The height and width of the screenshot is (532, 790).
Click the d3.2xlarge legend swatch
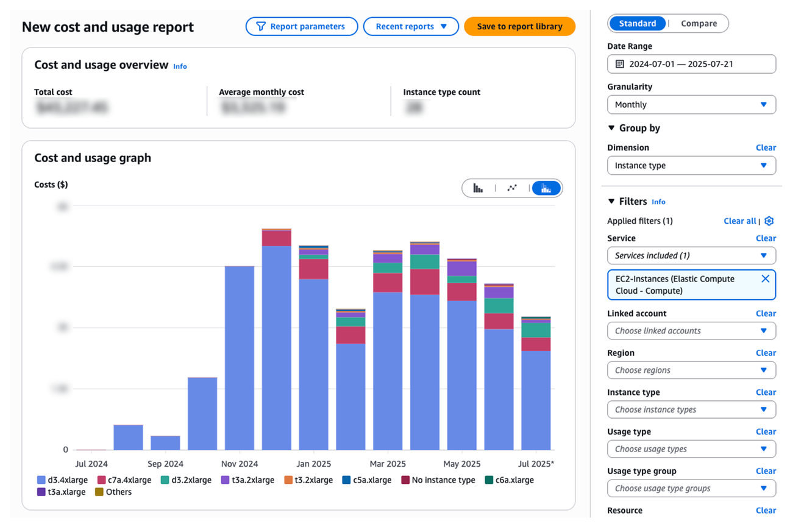click(165, 480)
